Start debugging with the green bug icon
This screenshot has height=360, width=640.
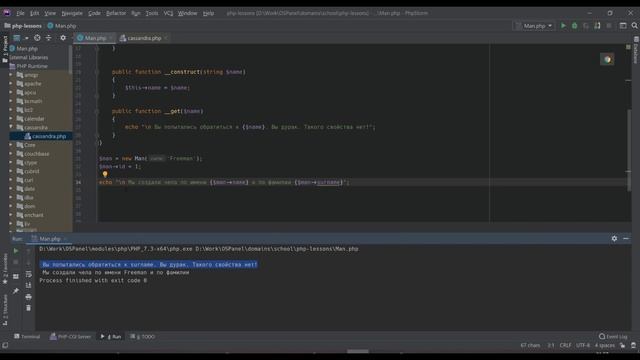click(x=574, y=26)
